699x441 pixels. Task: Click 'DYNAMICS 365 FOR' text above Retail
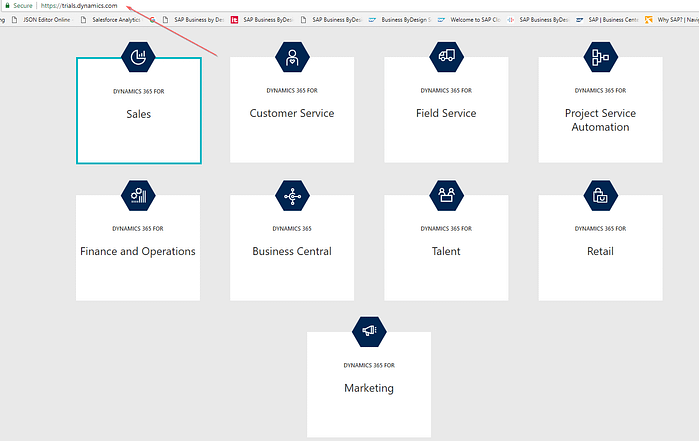600,228
